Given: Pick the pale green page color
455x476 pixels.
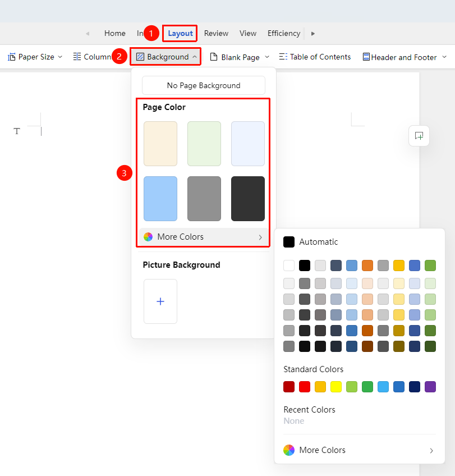Looking at the screenshot, I should (204, 144).
